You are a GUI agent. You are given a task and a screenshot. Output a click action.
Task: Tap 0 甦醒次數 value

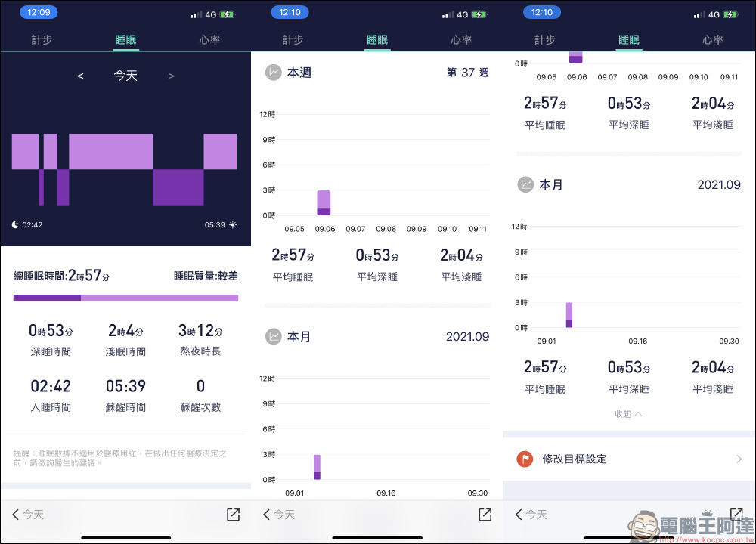click(x=200, y=386)
